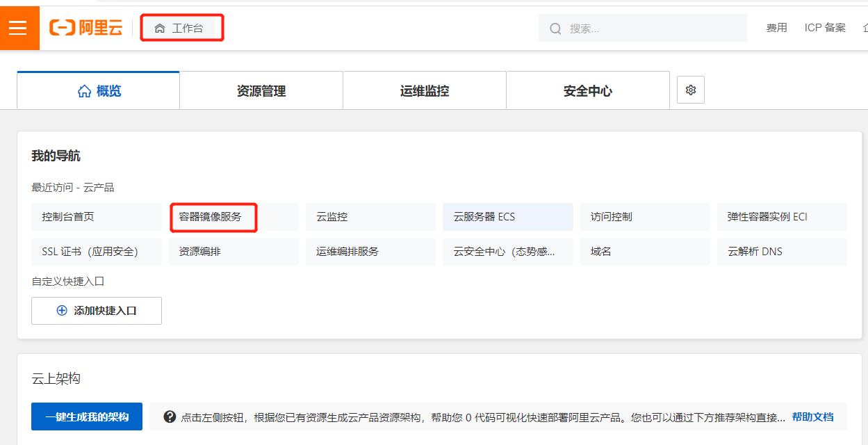Switch to the 资源管理 tab
This screenshot has width=868, height=445.
261,91
